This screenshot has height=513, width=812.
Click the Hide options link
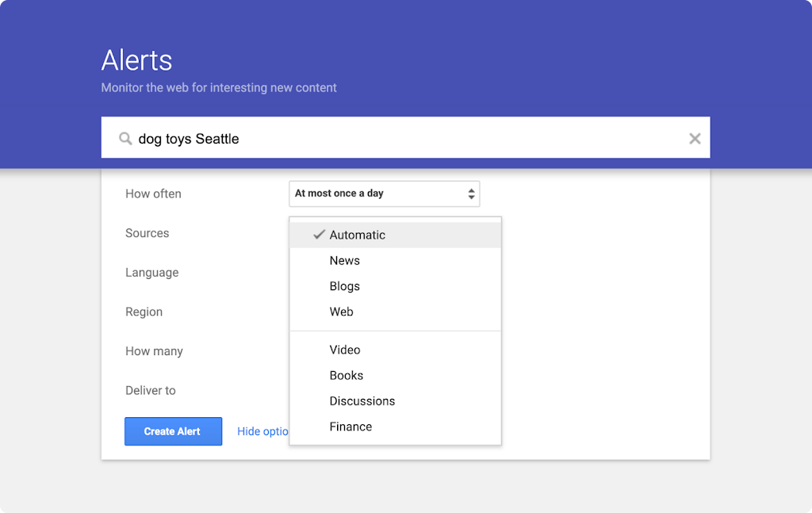pos(262,431)
